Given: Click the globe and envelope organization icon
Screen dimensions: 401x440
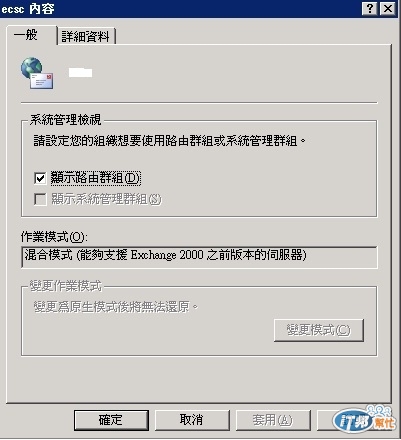Looking at the screenshot, I should 37,73.
